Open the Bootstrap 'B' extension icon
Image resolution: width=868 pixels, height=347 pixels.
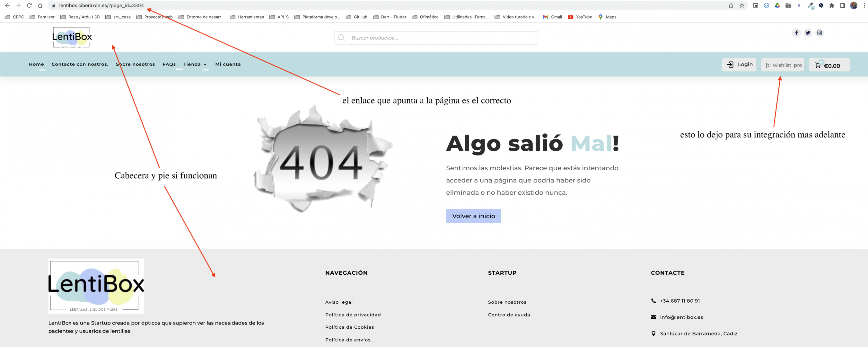tap(799, 5)
